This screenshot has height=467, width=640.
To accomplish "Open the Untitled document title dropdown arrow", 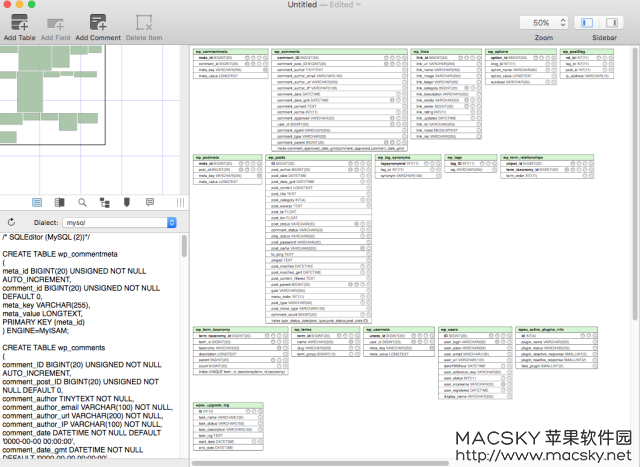I will (358, 4).
